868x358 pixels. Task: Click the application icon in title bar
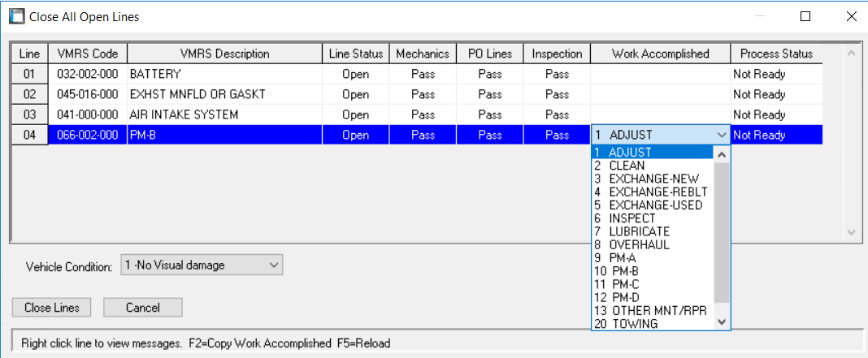click(15, 16)
